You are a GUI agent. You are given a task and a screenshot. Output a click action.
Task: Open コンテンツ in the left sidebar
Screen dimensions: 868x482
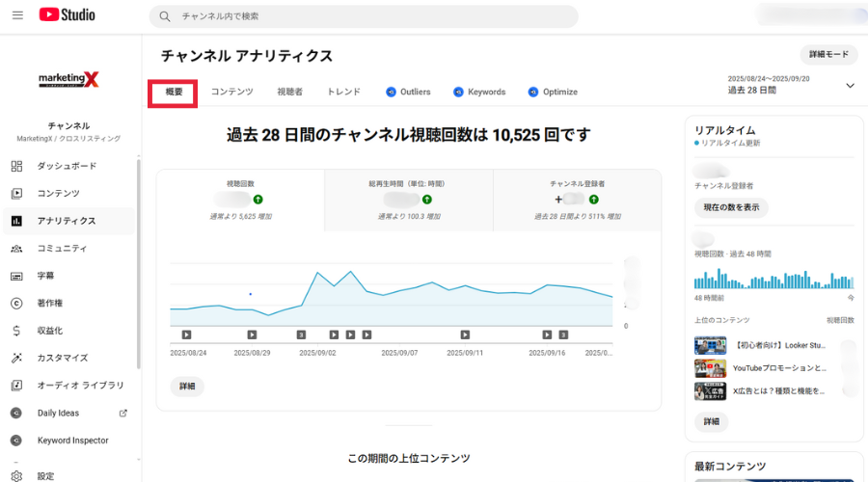point(58,193)
